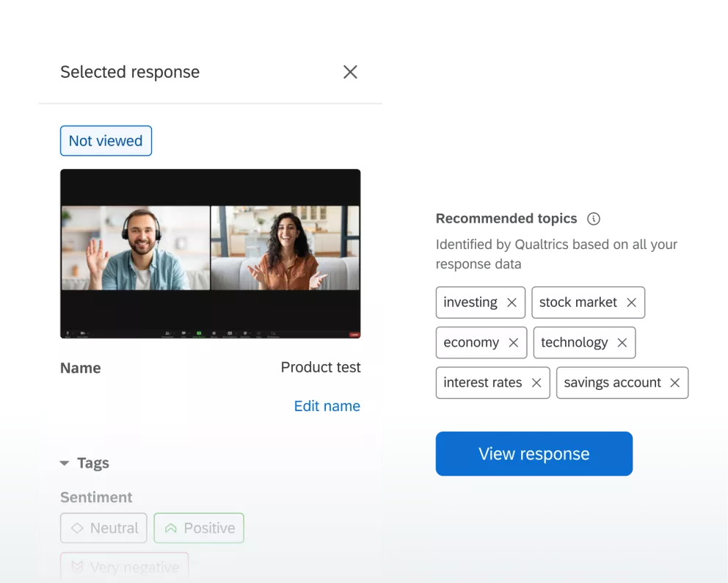Click the View response button

pyautogui.click(x=534, y=454)
